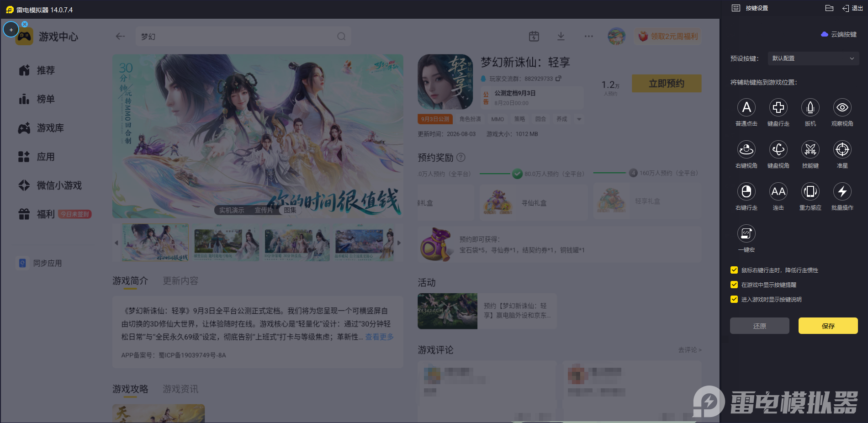Open 云端按键 cloud key configs
The width and height of the screenshot is (868, 423).
[x=839, y=34]
